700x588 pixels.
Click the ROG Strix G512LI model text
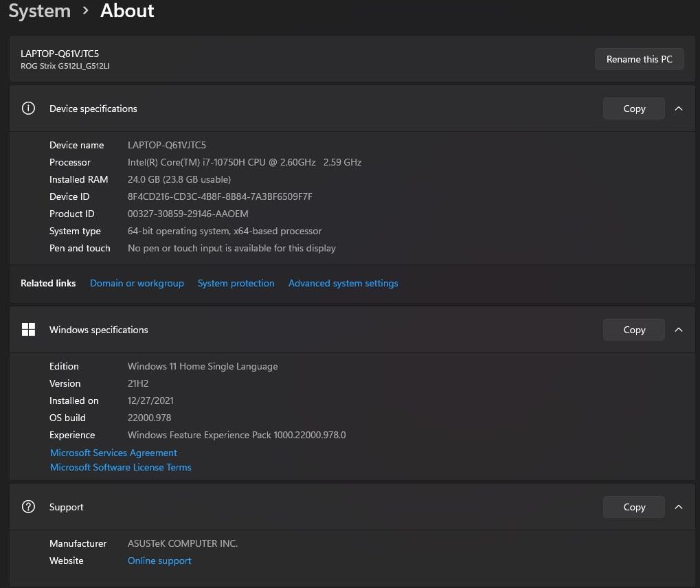65,66
